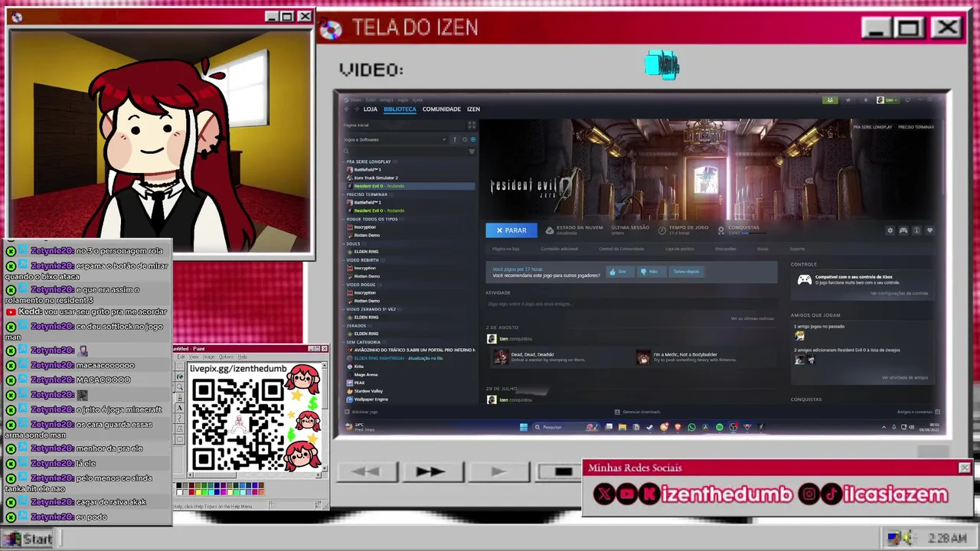
Task: Pick the yellow color in Paint palette
Action: pos(198,491)
